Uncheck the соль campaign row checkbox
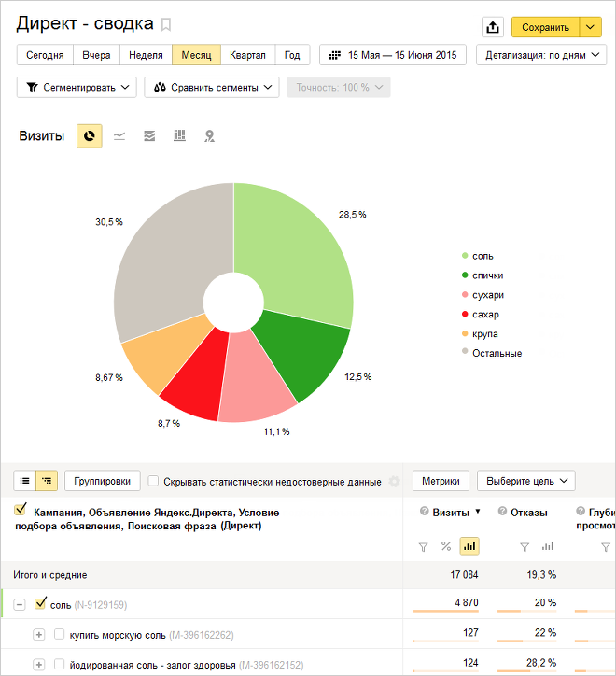The height and width of the screenshot is (676, 616). 40,603
